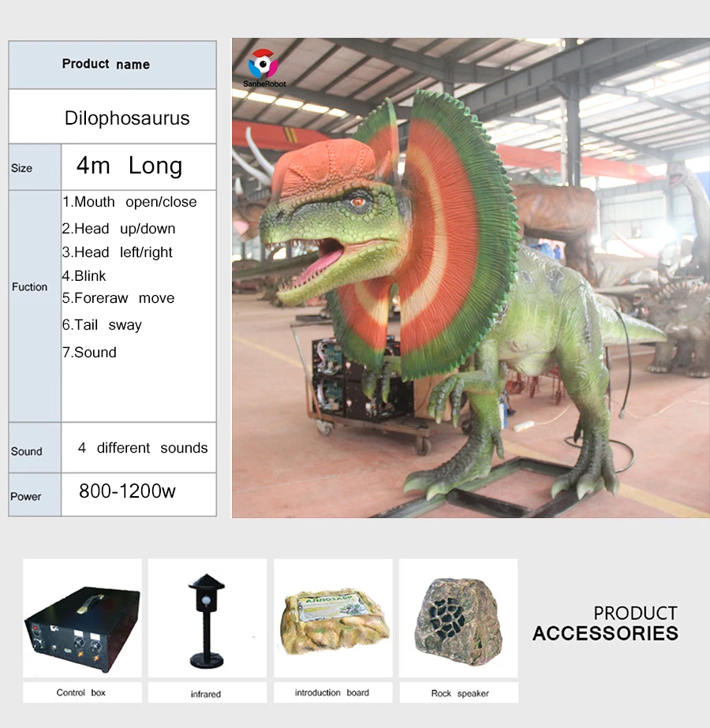
Task: Click '3.Head left/right' function line
Action: tap(118, 252)
